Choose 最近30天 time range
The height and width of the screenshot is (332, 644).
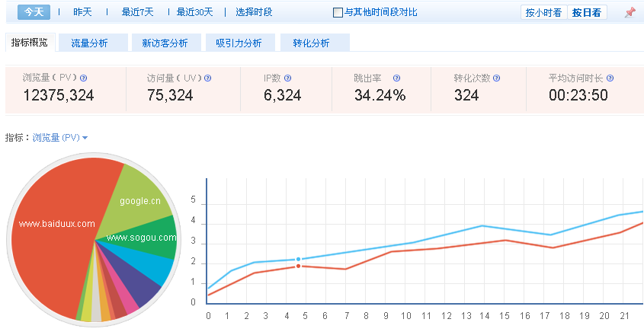pyautogui.click(x=194, y=12)
